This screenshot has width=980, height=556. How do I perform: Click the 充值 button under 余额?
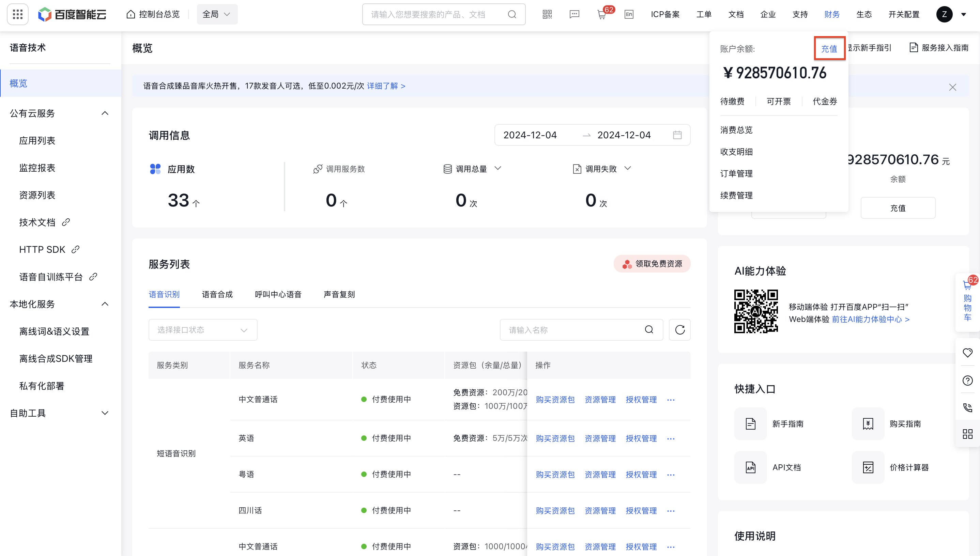898,208
